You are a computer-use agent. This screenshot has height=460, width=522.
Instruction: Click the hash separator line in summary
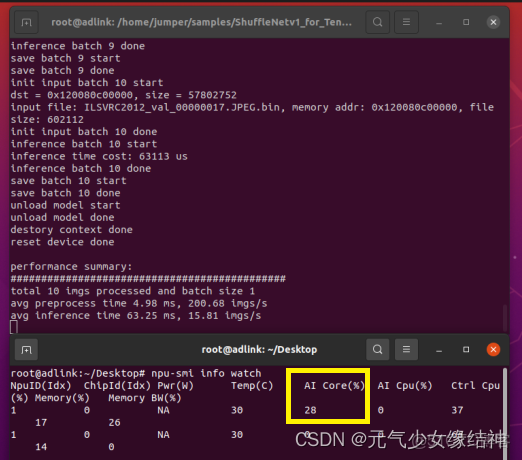point(148,279)
